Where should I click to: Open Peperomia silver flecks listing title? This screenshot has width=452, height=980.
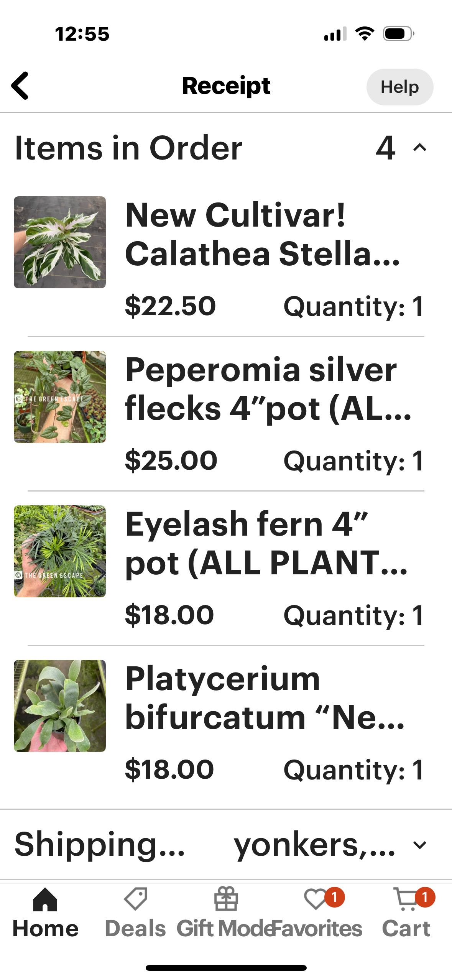tap(268, 389)
